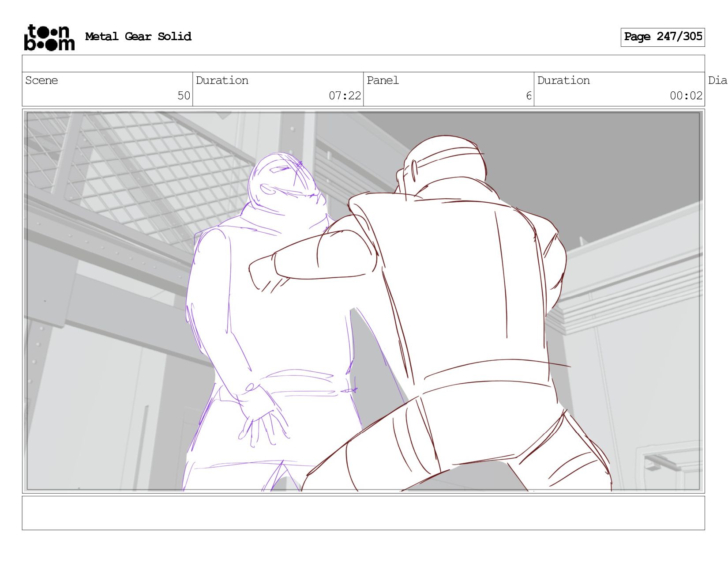Click the Toon Boom logo
This screenshot has width=728, height=563.
pos(49,38)
